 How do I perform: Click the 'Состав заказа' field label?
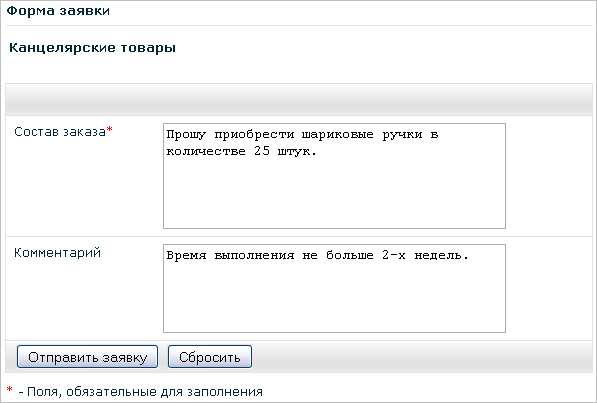pos(60,131)
